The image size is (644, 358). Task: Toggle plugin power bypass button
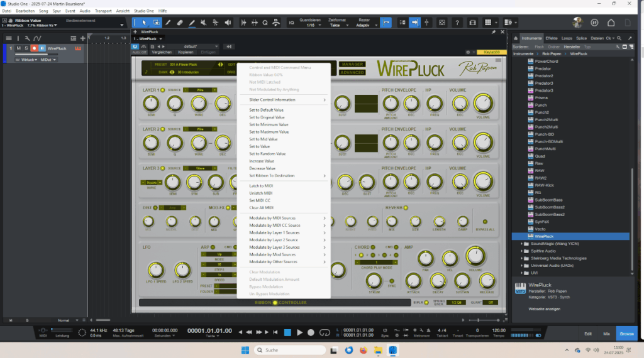click(x=135, y=46)
